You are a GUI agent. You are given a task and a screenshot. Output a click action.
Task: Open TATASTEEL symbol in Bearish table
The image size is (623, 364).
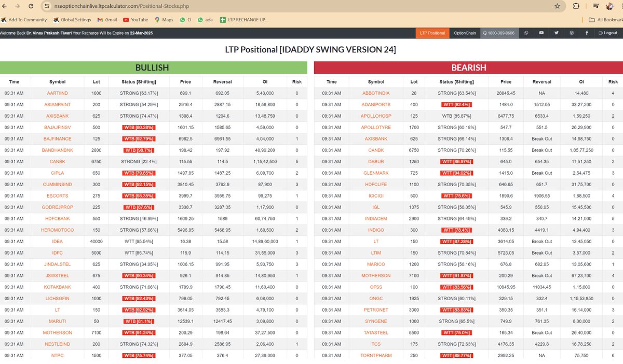[376, 333]
